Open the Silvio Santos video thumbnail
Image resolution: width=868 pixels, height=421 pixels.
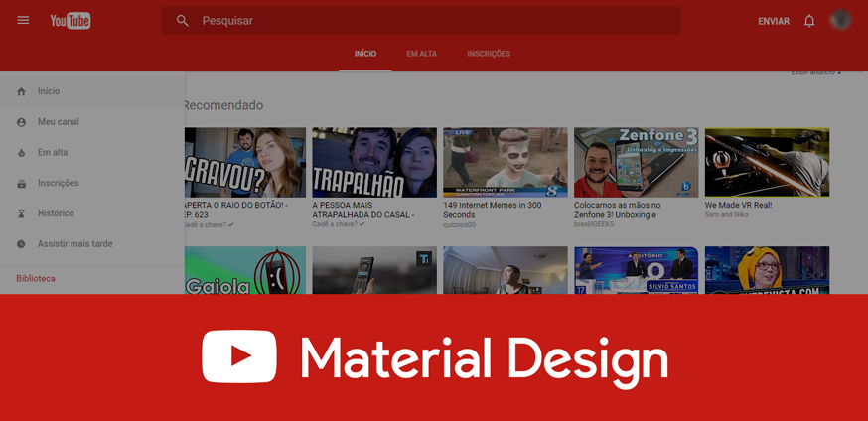[x=636, y=270]
